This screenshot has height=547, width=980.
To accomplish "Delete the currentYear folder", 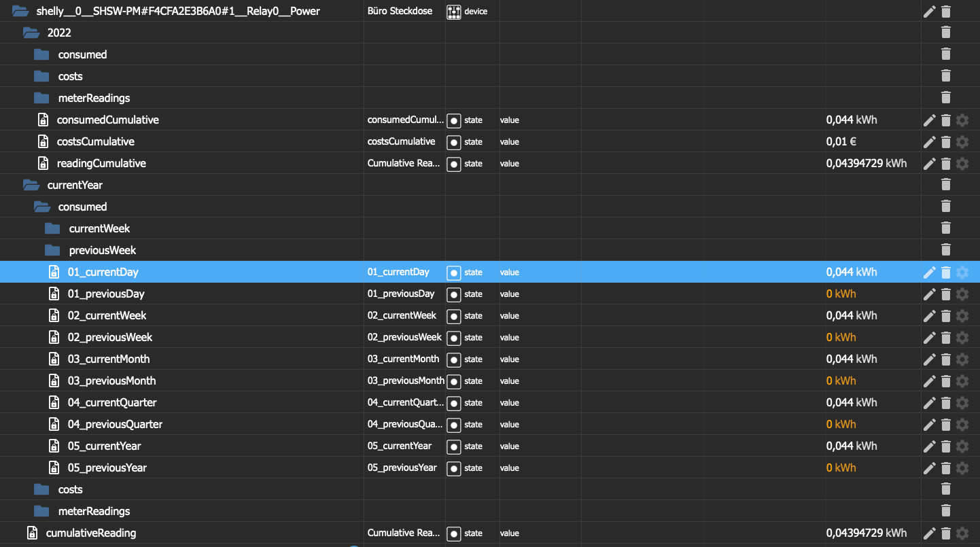I will click(x=945, y=184).
